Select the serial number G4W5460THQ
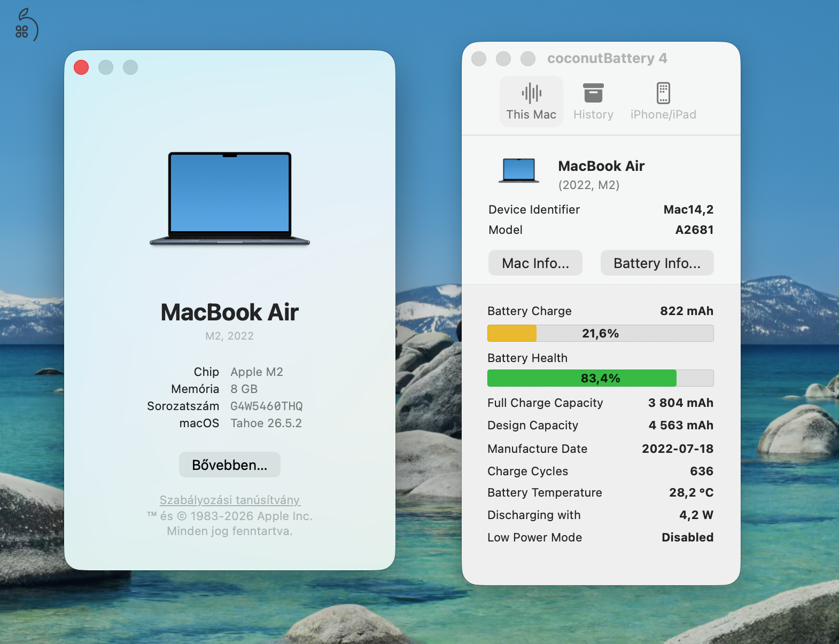The image size is (839, 644). coord(267,406)
